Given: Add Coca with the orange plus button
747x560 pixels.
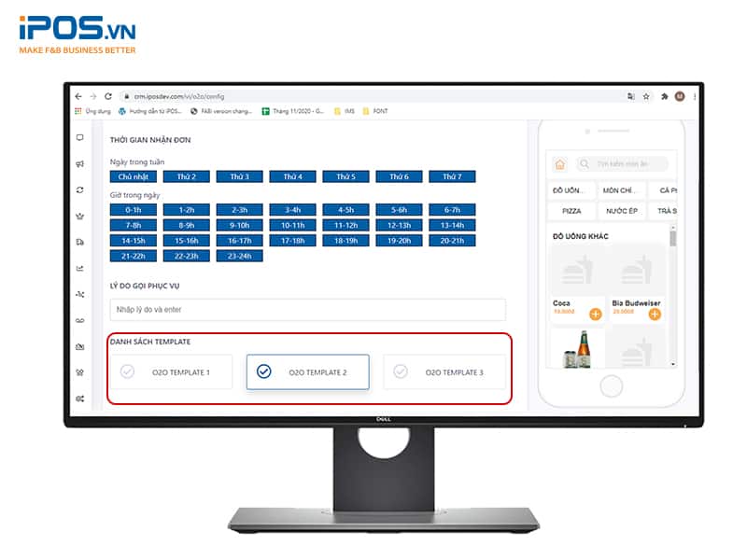Looking at the screenshot, I should coord(596,314).
